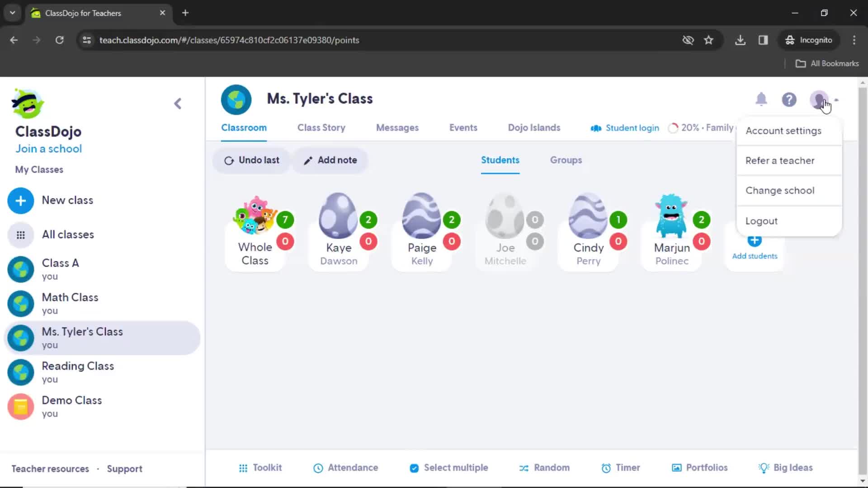Click Join a school link
Viewport: 868px width, 488px height.
click(49, 148)
